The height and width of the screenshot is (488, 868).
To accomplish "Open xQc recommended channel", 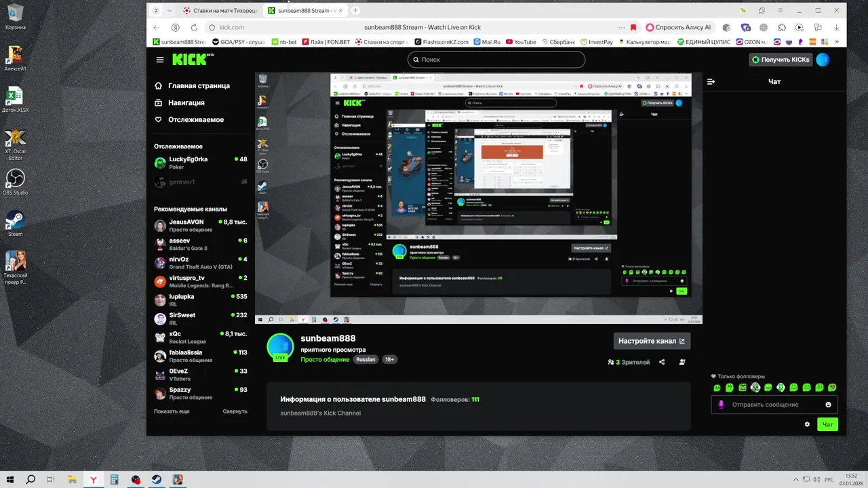I will pyautogui.click(x=201, y=338).
